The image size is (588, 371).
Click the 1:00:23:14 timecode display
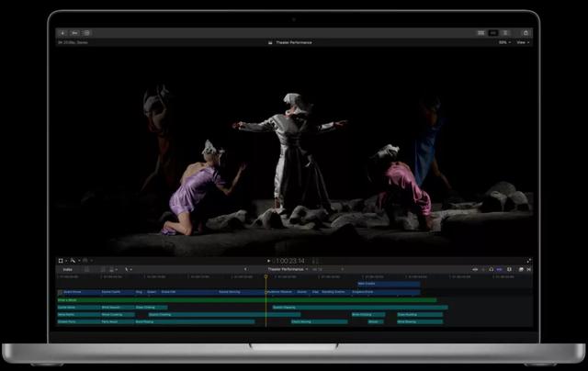point(288,261)
